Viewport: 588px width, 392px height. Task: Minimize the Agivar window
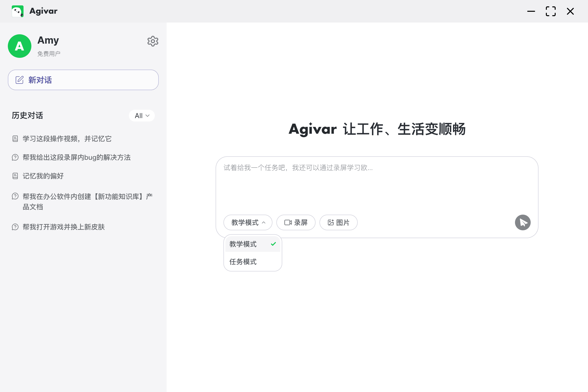point(531,11)
